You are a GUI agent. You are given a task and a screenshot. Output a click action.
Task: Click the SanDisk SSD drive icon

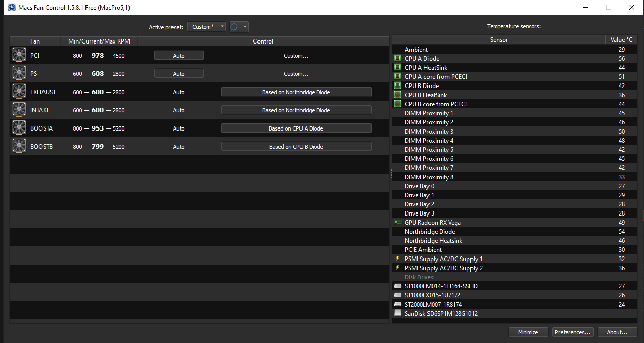coord(397,313)
